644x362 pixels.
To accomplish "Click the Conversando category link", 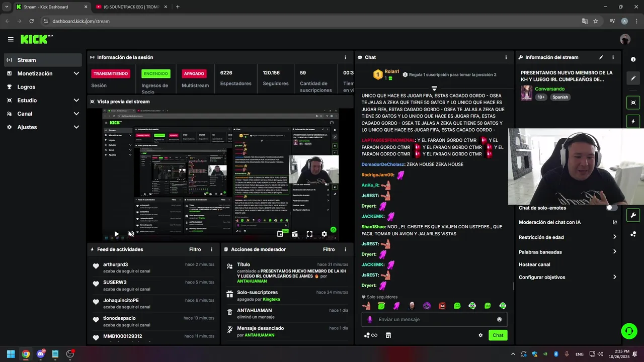I will (549, 89).
